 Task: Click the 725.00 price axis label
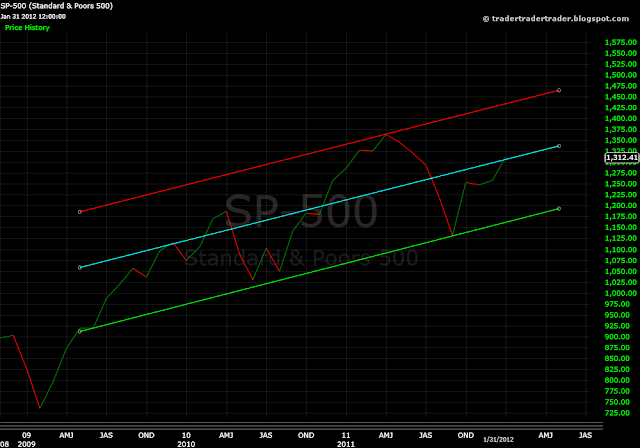tap(617, 413)
